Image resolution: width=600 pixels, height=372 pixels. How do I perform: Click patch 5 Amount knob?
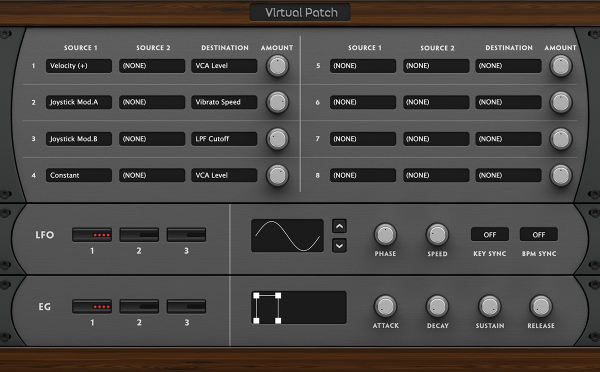(x=561, y=66)
